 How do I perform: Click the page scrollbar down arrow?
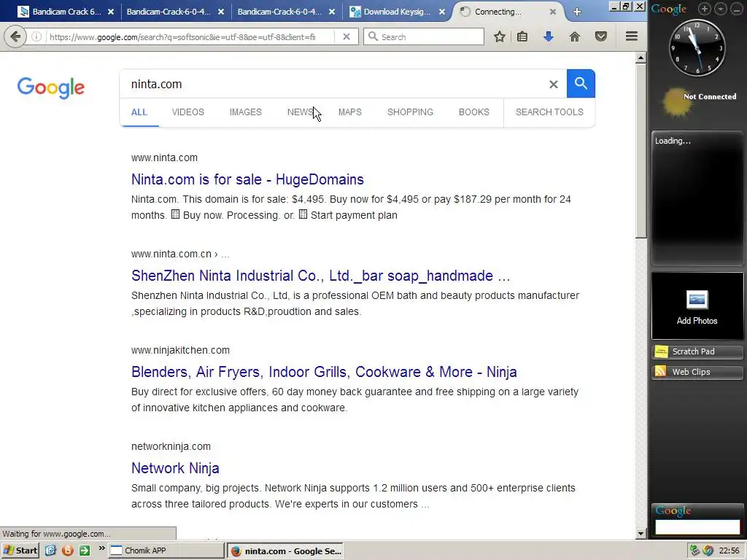tap(640, 534)
